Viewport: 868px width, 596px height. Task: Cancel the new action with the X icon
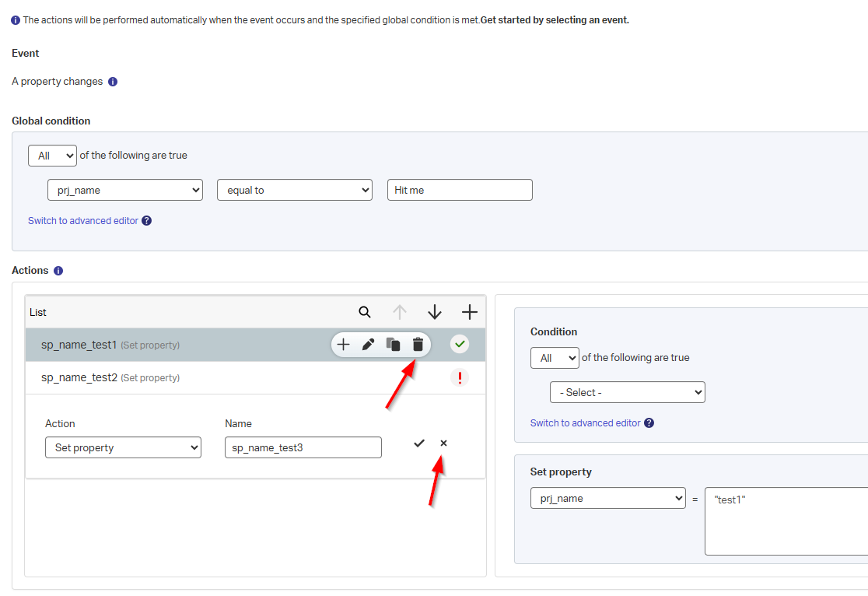pyautogui.click(x=443, y=443)
